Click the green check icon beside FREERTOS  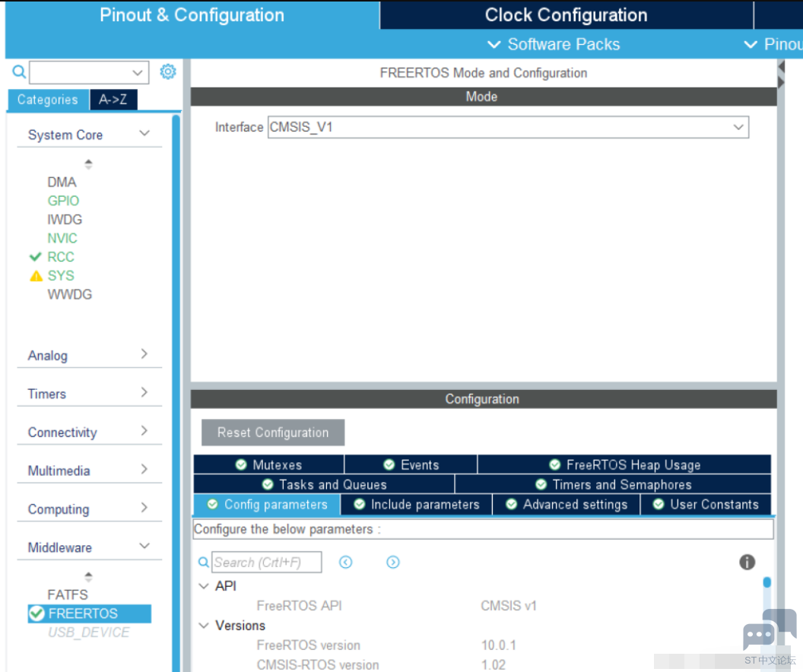(x=36, y=613)
